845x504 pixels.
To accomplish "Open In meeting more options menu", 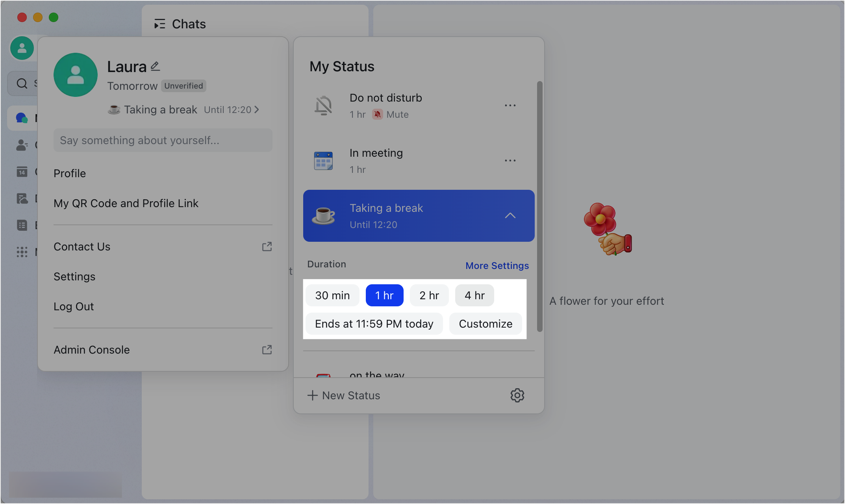I will click(510, 161).
